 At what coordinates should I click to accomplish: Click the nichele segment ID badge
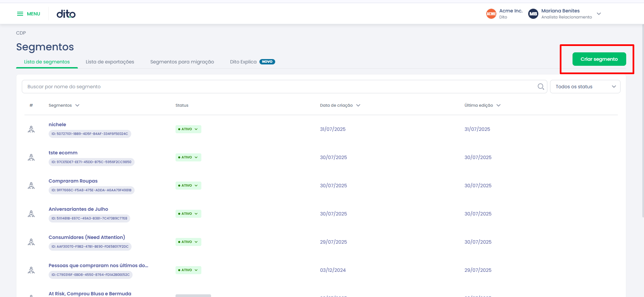(90, 134)
